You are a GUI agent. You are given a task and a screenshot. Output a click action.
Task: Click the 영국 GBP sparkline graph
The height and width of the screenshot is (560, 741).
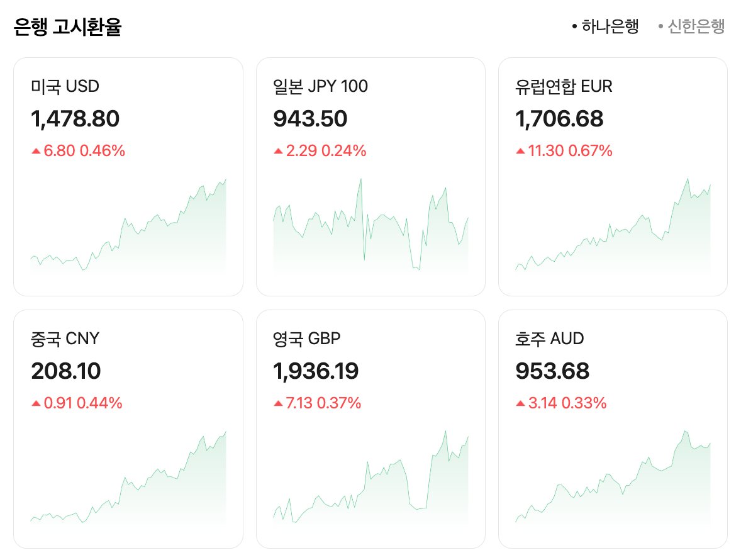370,478
